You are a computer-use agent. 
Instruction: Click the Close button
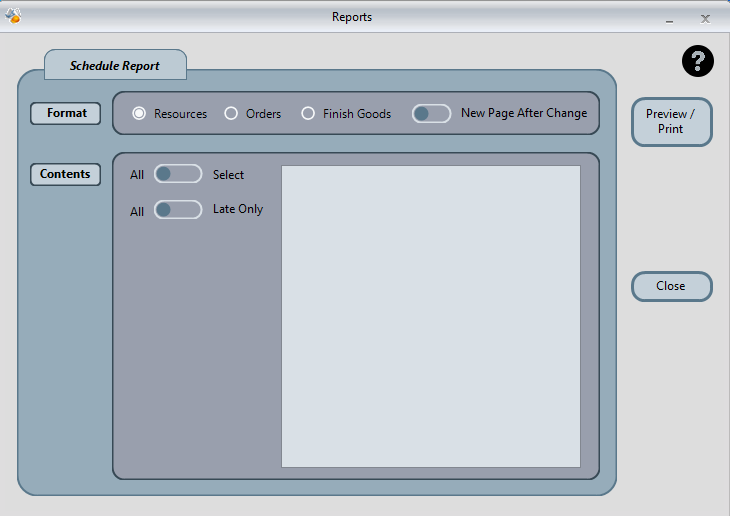pos(671,286)
